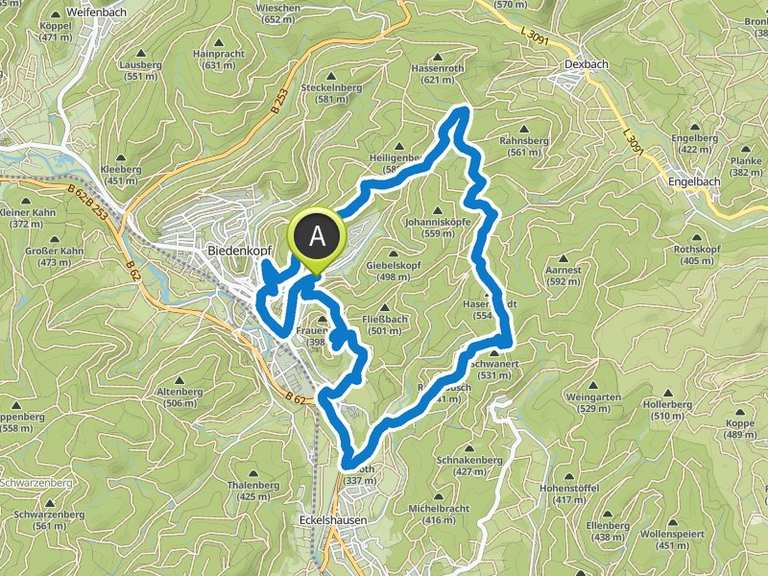Select the Altenberg peak triangle marker
This screenshot has height=576, width=768.
pos(179,381)
